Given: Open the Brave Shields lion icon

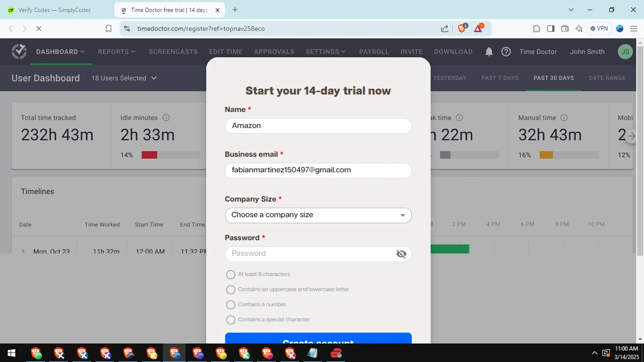Looking at the screenshot, I should [462, 28].
